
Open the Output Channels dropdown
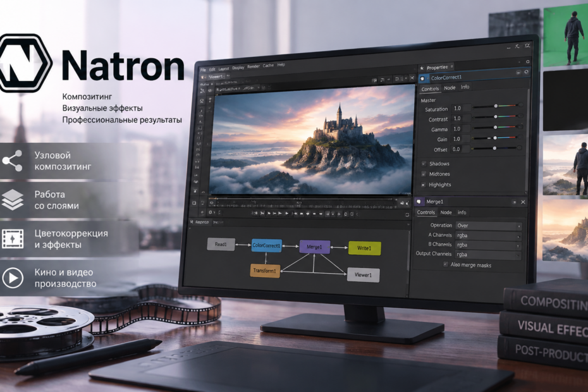[x=488, y=255]
